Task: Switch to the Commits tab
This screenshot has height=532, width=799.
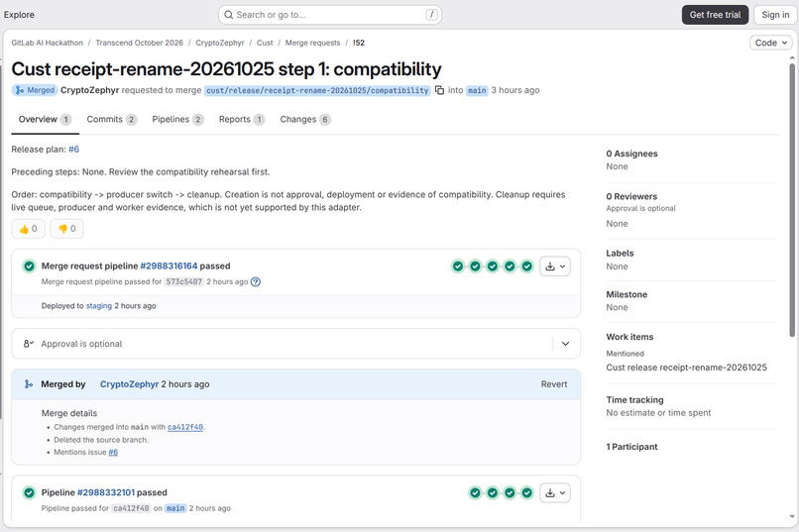Action: [112, 119]
